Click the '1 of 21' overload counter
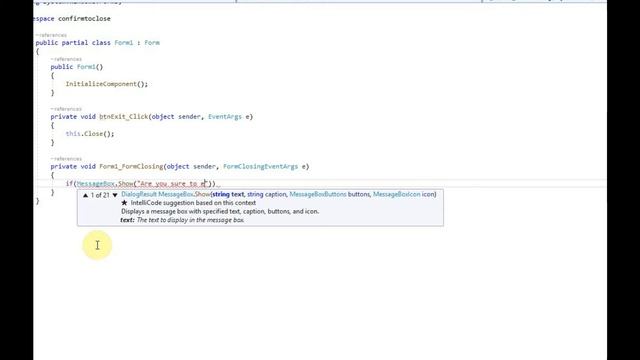The width and height of the screenshot is (640, 360). coord(100,195)
